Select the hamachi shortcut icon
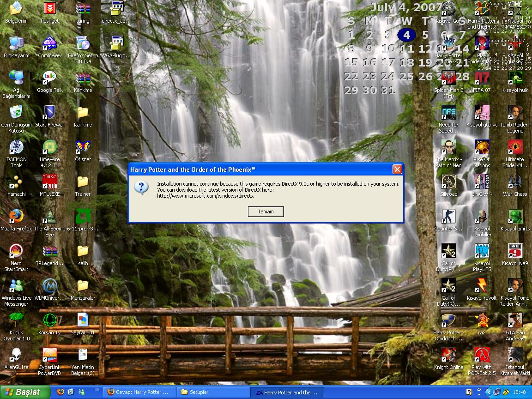 pos(16,186)
